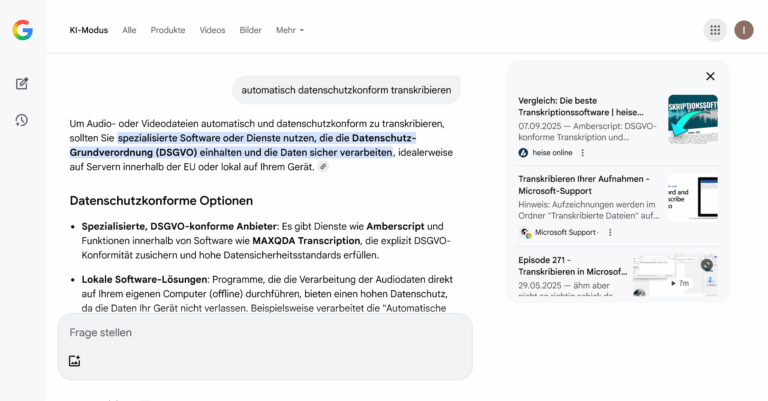Open three-dot menu next to heise online
Screen dimensions: 768x401
click(583, 153)
